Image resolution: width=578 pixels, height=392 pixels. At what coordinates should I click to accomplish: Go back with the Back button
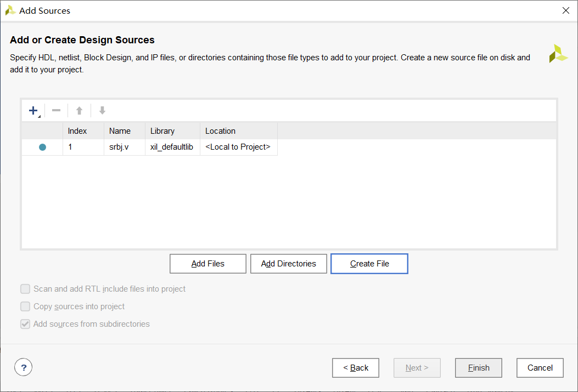tap(356, 368)
